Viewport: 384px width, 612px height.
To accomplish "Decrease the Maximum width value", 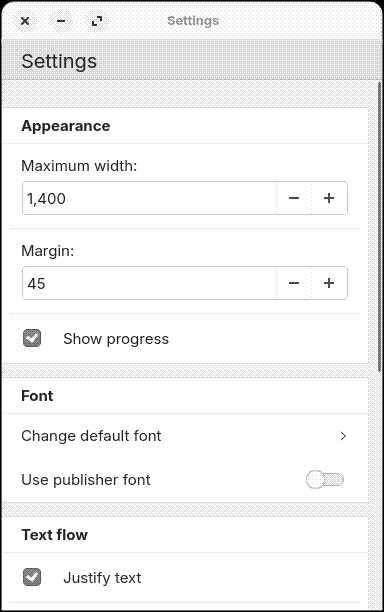I will pos(294,198).
